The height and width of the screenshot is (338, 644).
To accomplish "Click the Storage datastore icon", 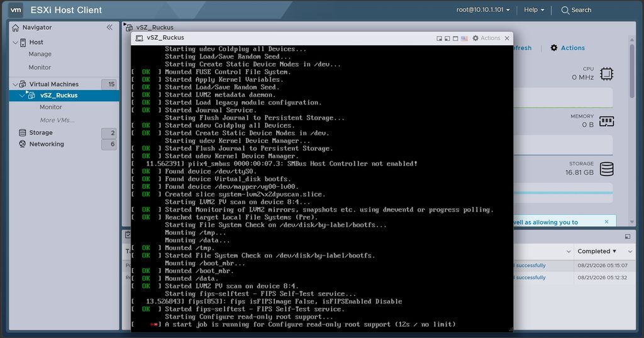I will (x=22, y=132).
